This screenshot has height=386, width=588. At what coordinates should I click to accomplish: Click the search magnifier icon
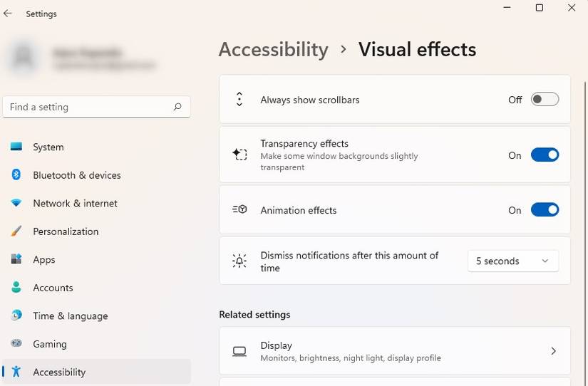pyautogui.click(x=177, y=107)
